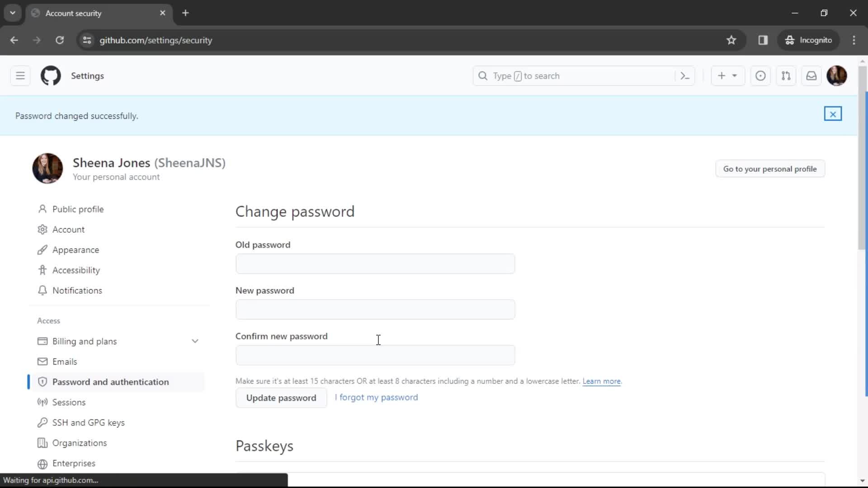This screenshot has width=868, height=488.
Task: Focus the Type / to search box
Action: pos(583,76)
